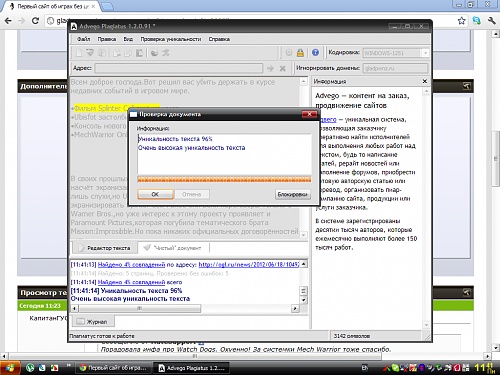Click the go arrow next to address field
The image size is (500, 375).
[270, 68]
